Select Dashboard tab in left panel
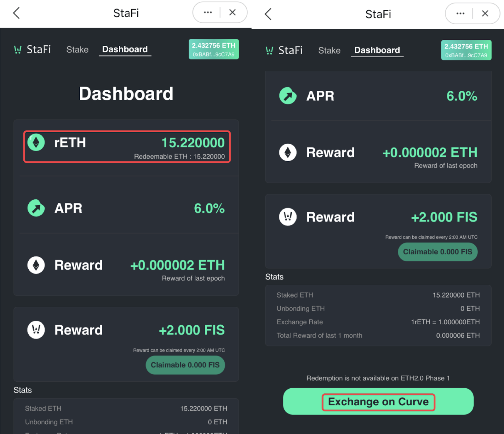504x434 pixels. click(125, 49)
